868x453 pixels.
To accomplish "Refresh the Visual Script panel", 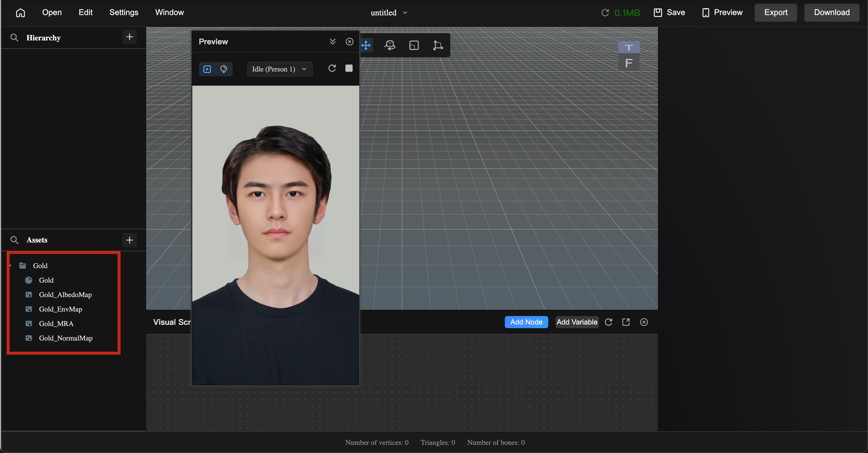I will (x=609, y=322).
